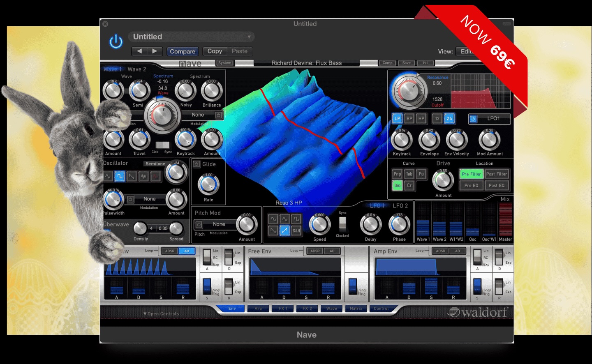Toggle the Pulsewidth modulation power button

pos(130,199)
